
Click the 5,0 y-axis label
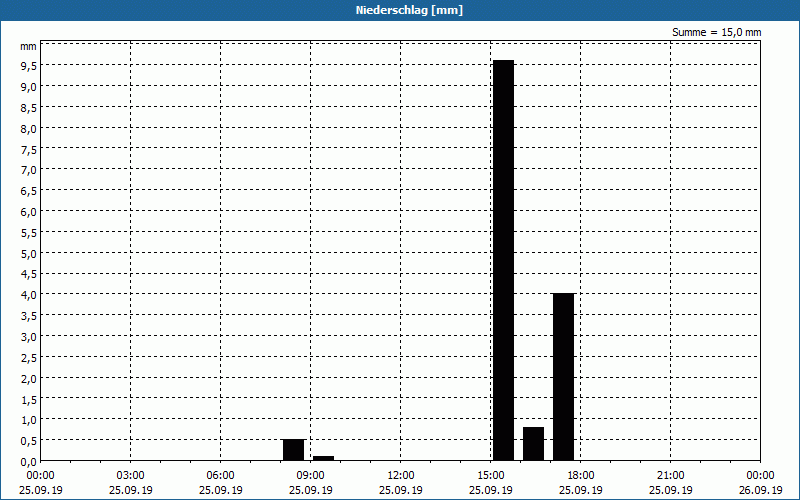29,254
